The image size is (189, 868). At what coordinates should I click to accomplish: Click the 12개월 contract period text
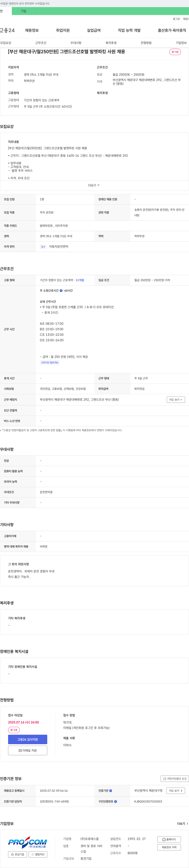coord(80,280)
